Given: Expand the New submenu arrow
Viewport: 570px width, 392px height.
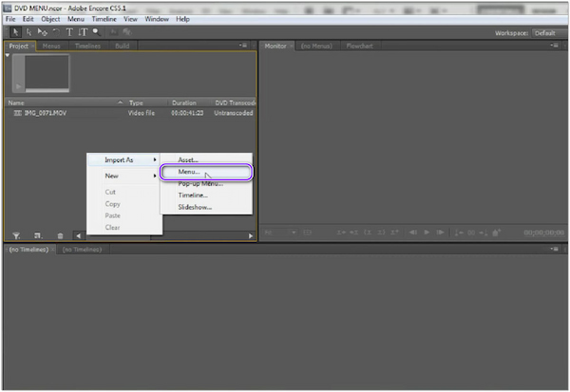Looking at the screenshot, I should (x=155, y=176).
